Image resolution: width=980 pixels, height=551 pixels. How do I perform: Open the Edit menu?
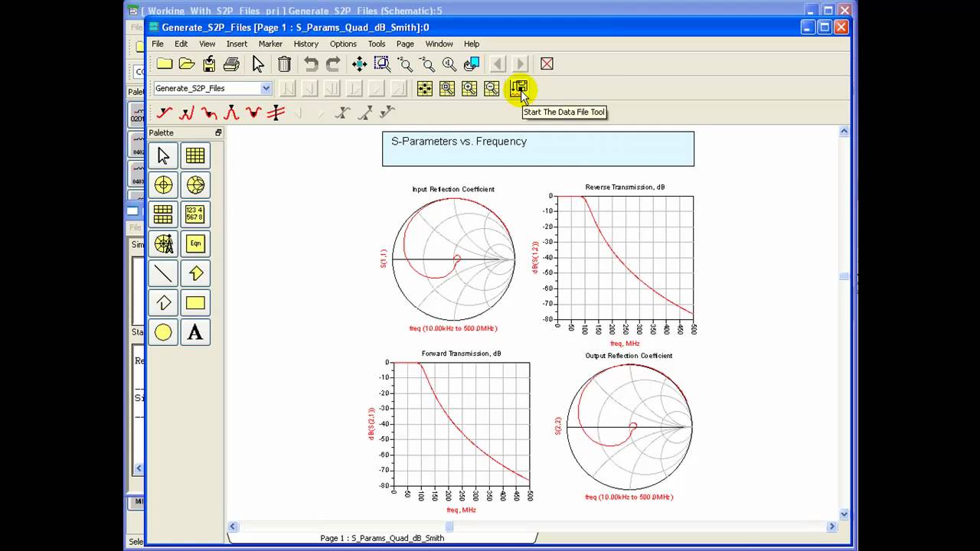[x=181, y=44]
